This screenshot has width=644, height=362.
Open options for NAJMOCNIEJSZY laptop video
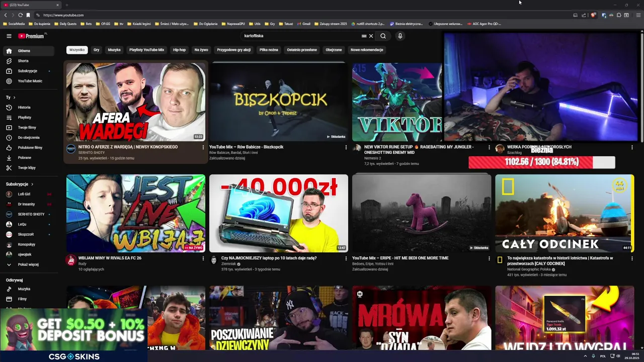click(x=346, y=258)
